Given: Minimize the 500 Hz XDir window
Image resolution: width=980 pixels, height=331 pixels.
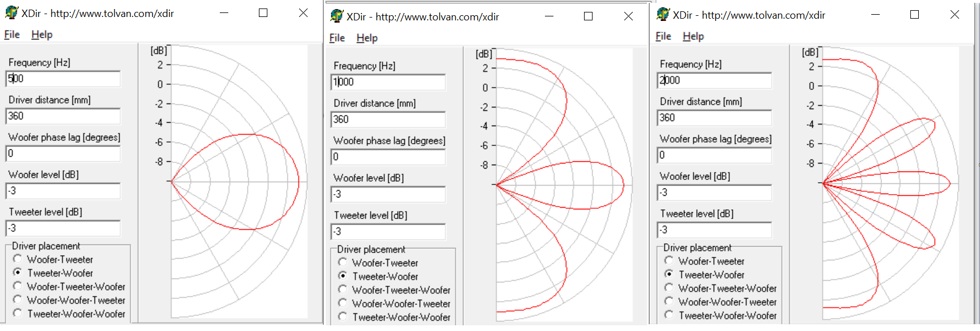Looking at the screenshot, I should pyautogui.click(x=224, y=12).
